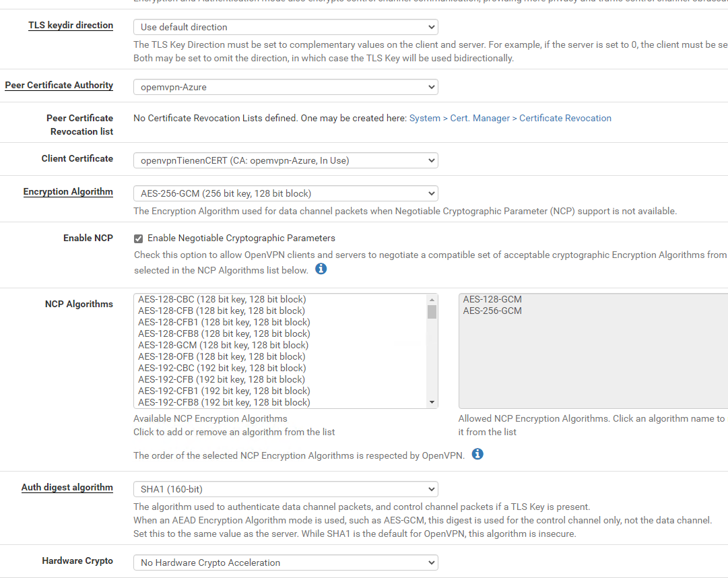Image resolution: width=728 pixels, height=578 pixels.
Task: Open the Client Certificate dropdown
Action: point(286,160)
